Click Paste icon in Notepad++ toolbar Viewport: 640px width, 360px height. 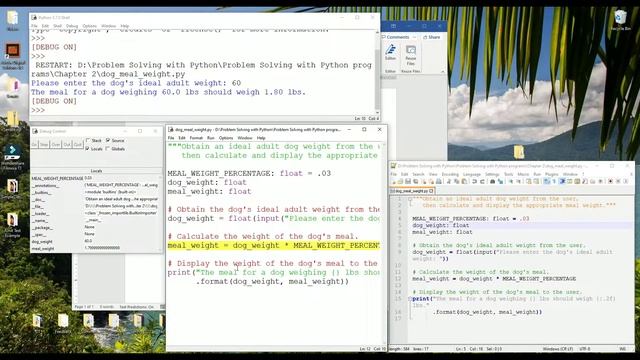pyautogui.click(x=464, y=181)
